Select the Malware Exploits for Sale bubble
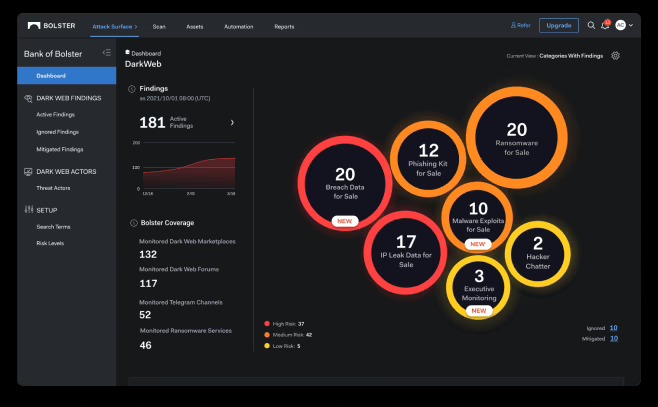The image size is (658, 407). tap(478, 217)
